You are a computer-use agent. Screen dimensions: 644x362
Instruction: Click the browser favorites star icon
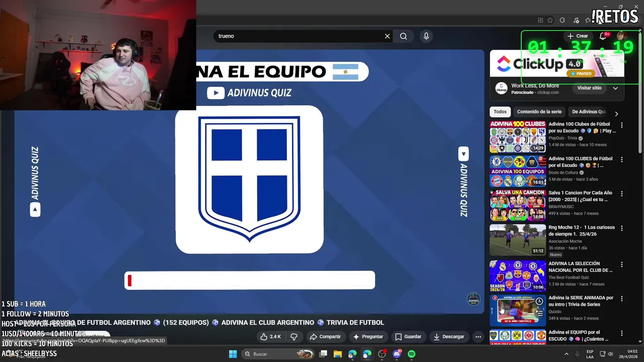pos(550,20)
